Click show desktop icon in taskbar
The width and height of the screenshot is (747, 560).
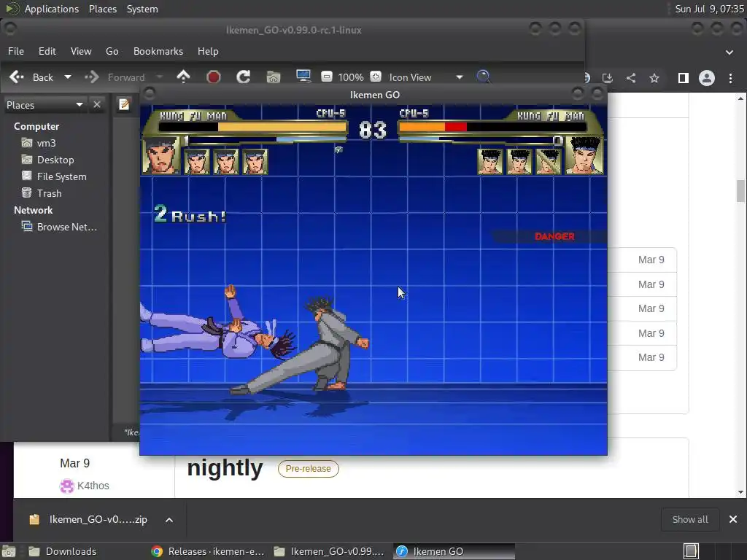[x=9, y=551]
